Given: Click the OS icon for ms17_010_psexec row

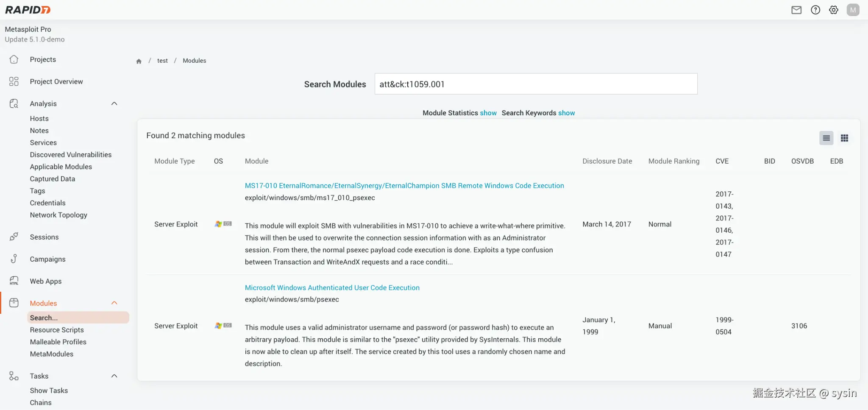Looking at the screenshot, I should (223, 224).
